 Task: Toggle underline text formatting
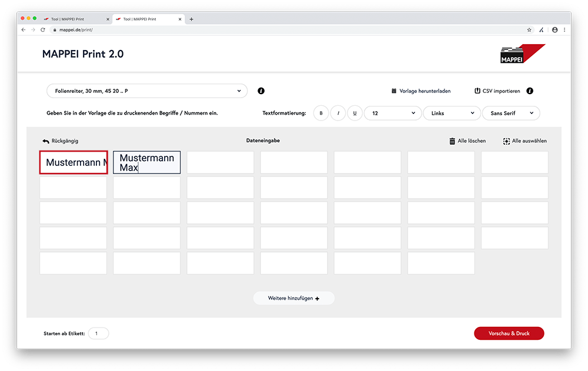(355, 113)
